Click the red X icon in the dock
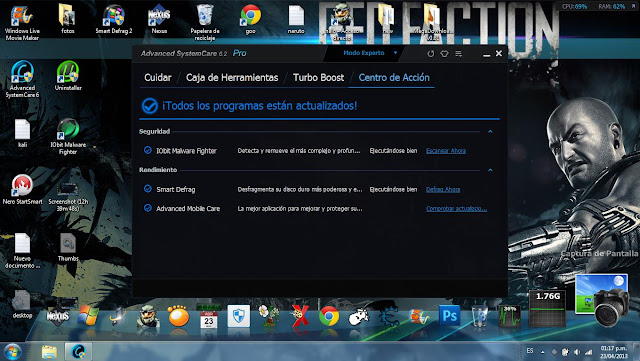640x361 pixels. [300, 316]
